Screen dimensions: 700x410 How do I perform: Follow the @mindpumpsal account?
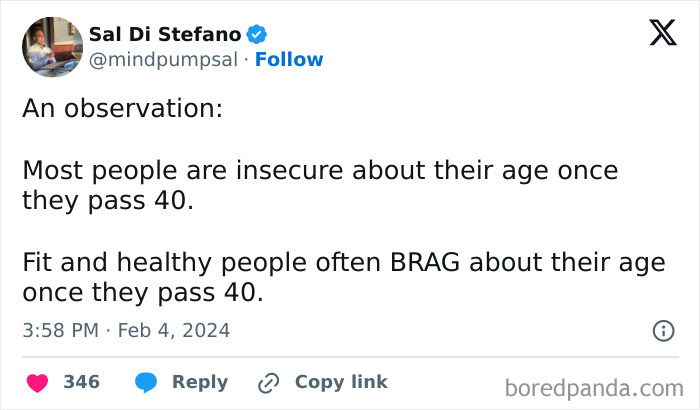click(x=289, y=59)
